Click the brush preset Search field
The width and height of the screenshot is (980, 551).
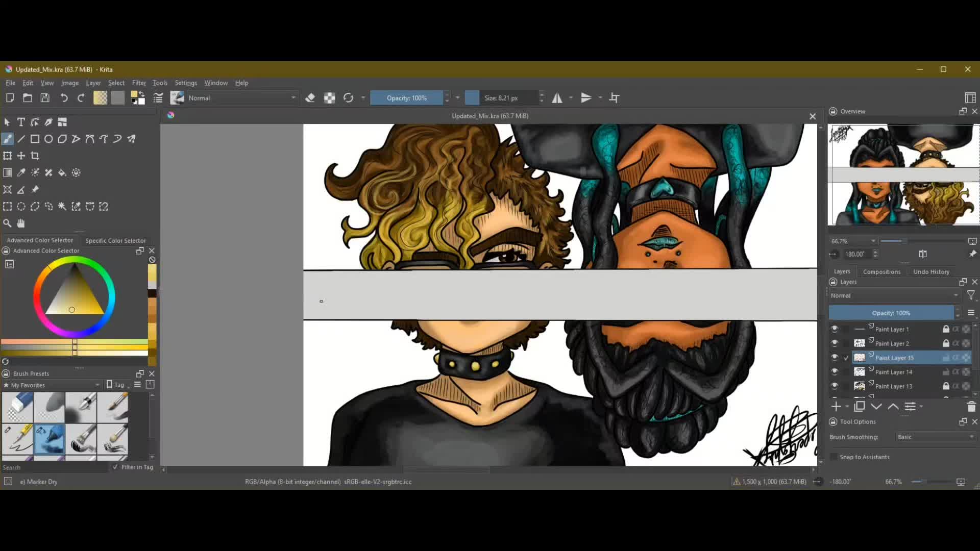[55, 467]
